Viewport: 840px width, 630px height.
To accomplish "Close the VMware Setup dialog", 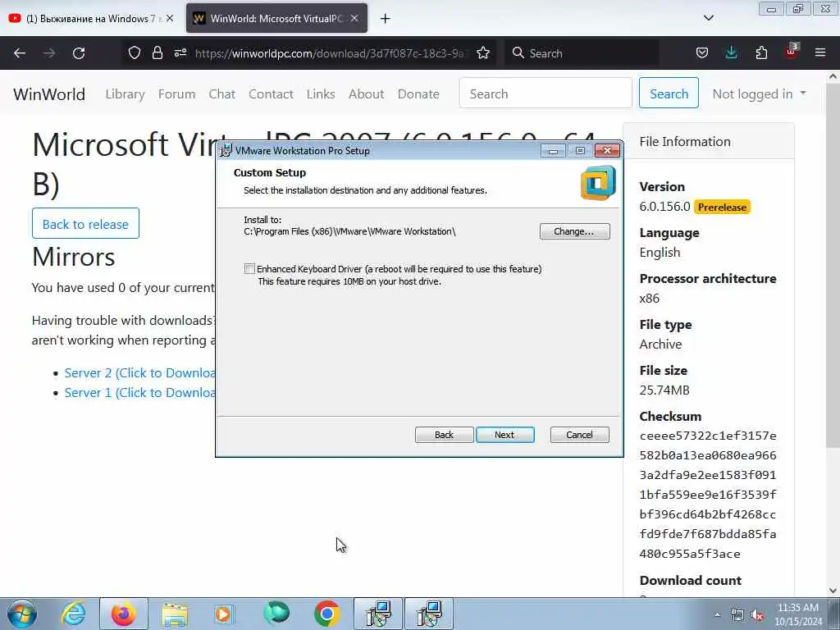I will point(607,151).
